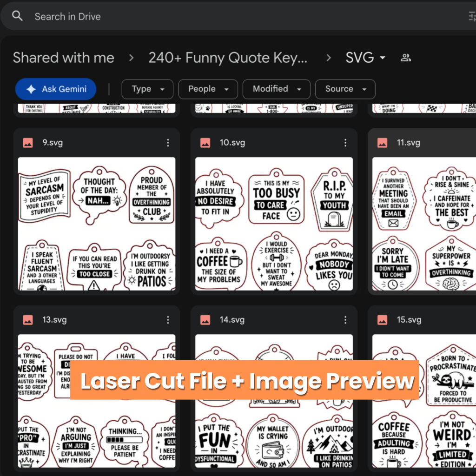The width and height of the screenshot is (476, 476).
Task: Open the Source filter dropdown
Action: click(x=345, y=89)
